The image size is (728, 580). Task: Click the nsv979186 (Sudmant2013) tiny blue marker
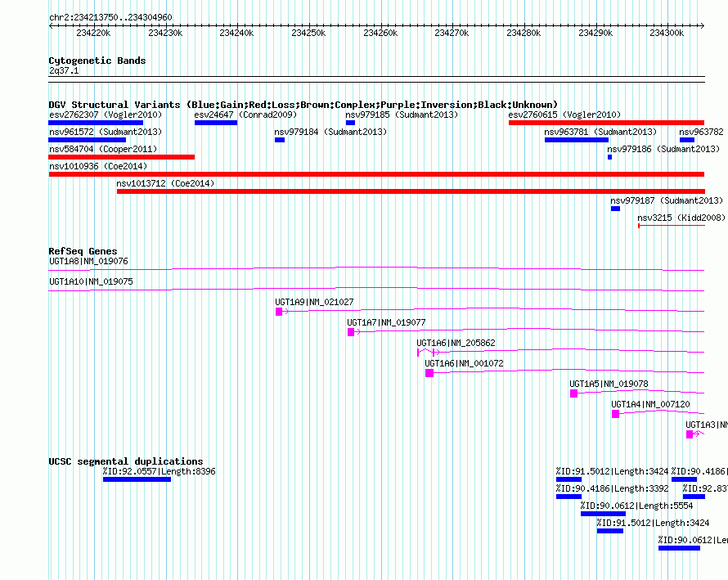609,157
